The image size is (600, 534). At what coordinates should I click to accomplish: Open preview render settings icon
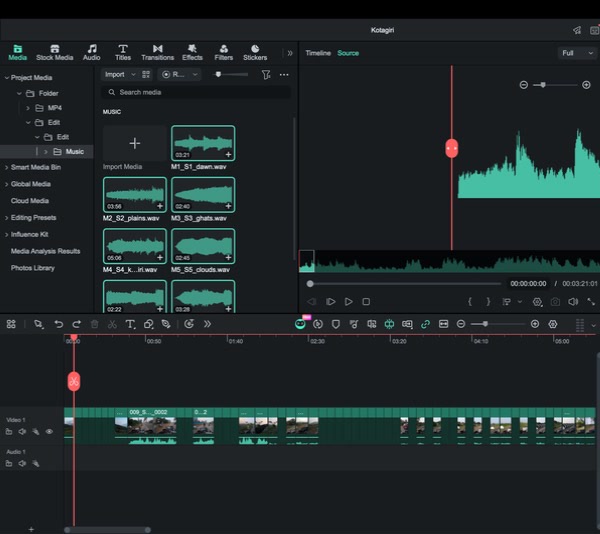(x=538, y=302)
